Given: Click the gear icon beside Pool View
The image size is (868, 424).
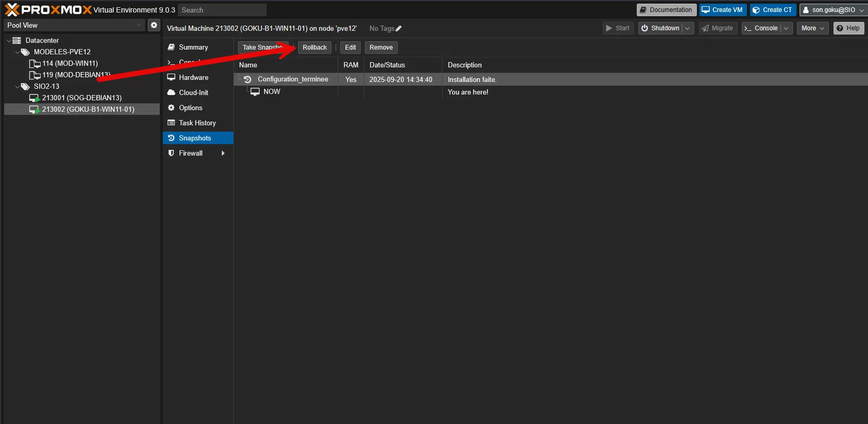Looking at the screenshot, I should 154,25.
